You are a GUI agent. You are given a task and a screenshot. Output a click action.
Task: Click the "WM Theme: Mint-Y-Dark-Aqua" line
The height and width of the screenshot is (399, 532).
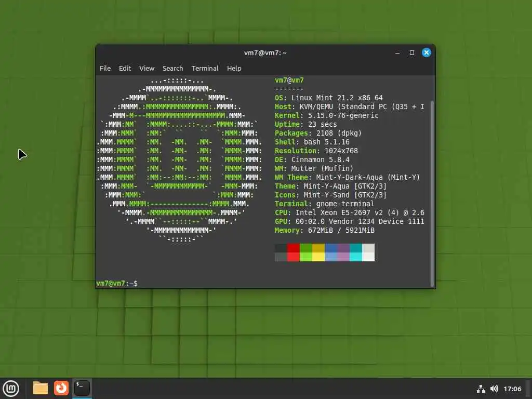click(348, 178)
